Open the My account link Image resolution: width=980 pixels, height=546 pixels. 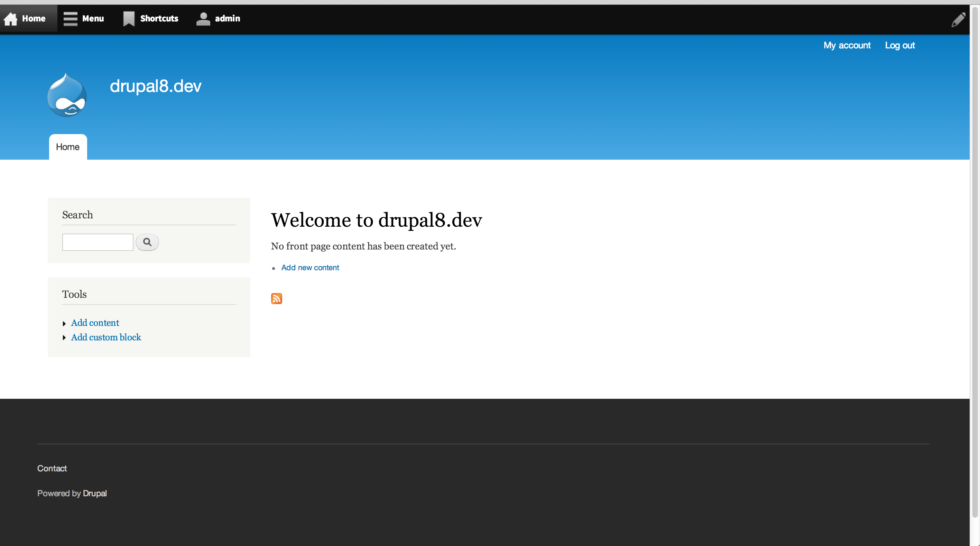pyautogui.click(x=847, y=45)
